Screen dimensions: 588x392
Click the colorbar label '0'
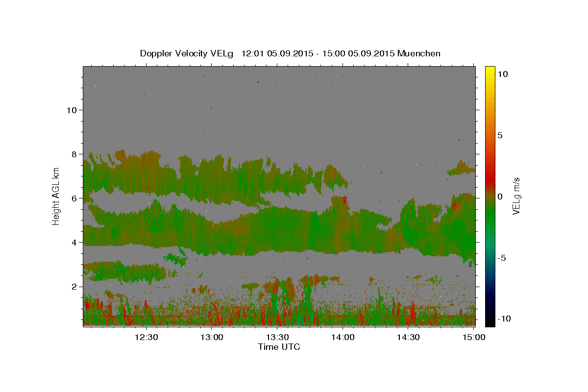coord(500,196)
